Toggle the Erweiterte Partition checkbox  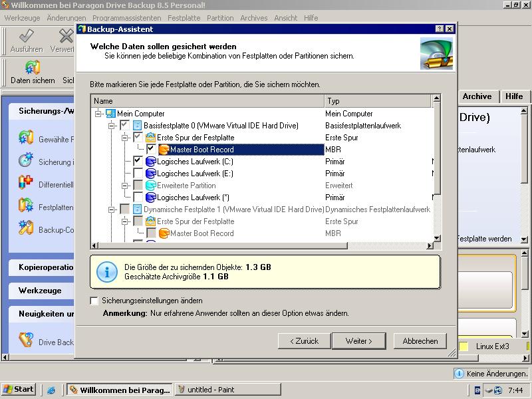click(138, 185)
